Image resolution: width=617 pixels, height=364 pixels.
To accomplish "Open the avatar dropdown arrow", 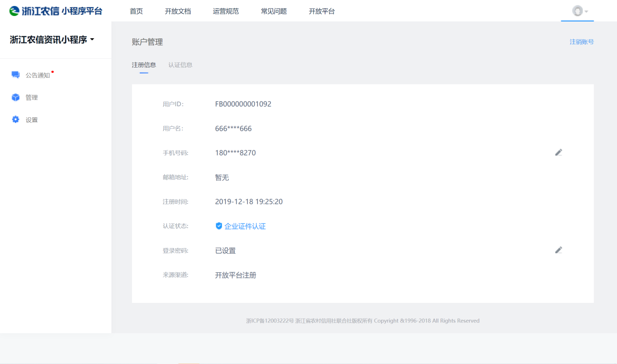I will [x=586, y=11].
